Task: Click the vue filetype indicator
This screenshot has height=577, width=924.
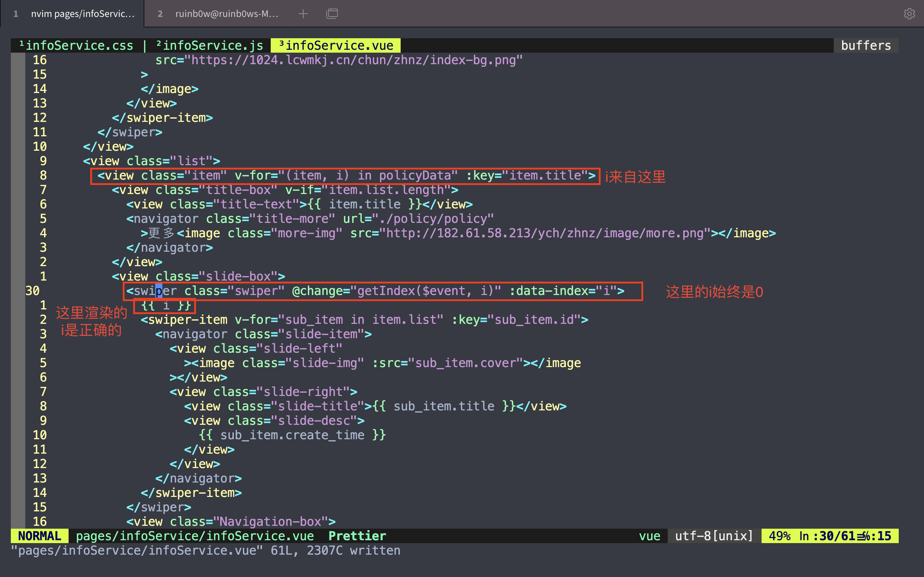Action: click(649, 536)
